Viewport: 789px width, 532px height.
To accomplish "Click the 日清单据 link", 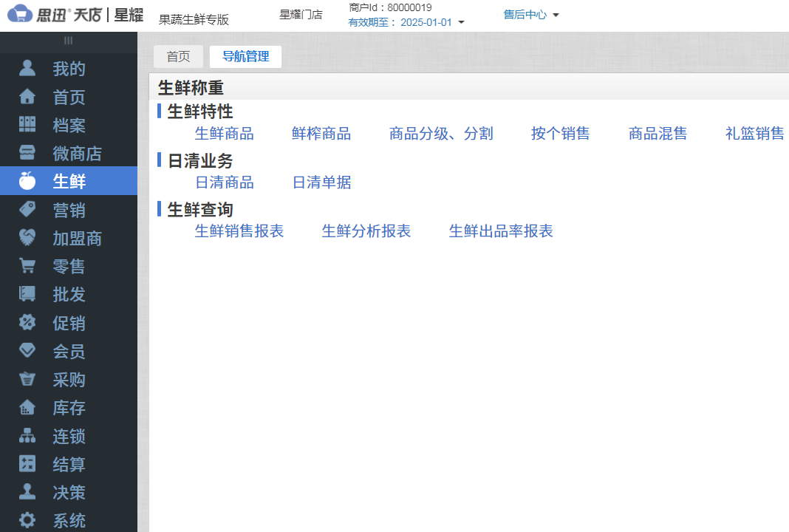I will coord(321,183).
